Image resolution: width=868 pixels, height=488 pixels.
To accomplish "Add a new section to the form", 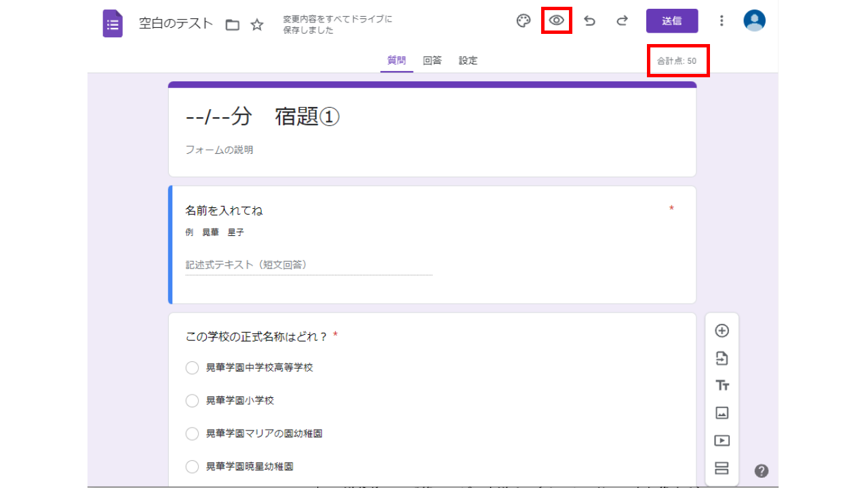I will pyautogui.click(x=722, y=468).
